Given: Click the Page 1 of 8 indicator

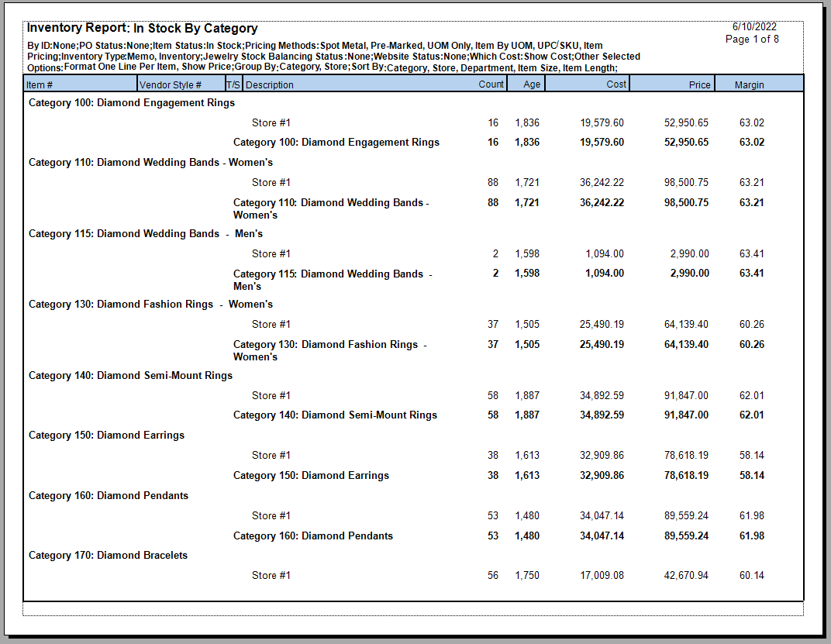Looking at the screenshot, I should (x=752, y=39).
